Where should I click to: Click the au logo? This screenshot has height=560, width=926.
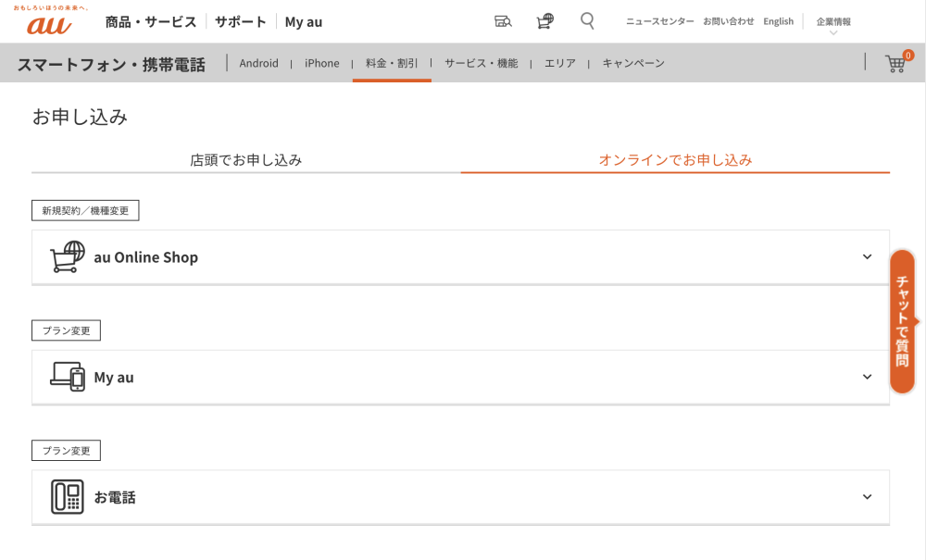(48, 24)
